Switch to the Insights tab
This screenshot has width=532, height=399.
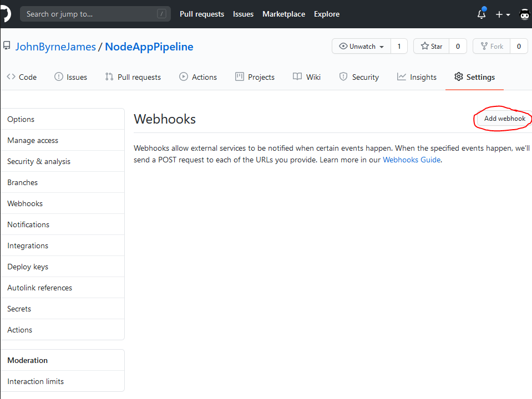(x=417, y=77)
